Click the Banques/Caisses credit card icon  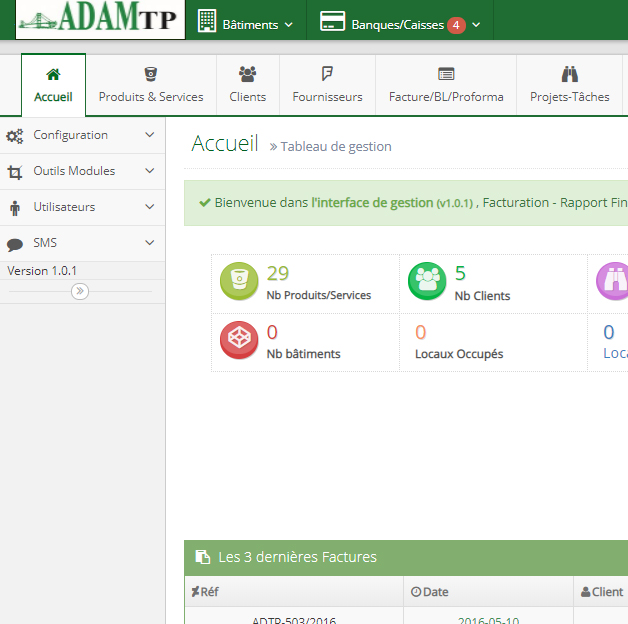click(x=333, y=23)
